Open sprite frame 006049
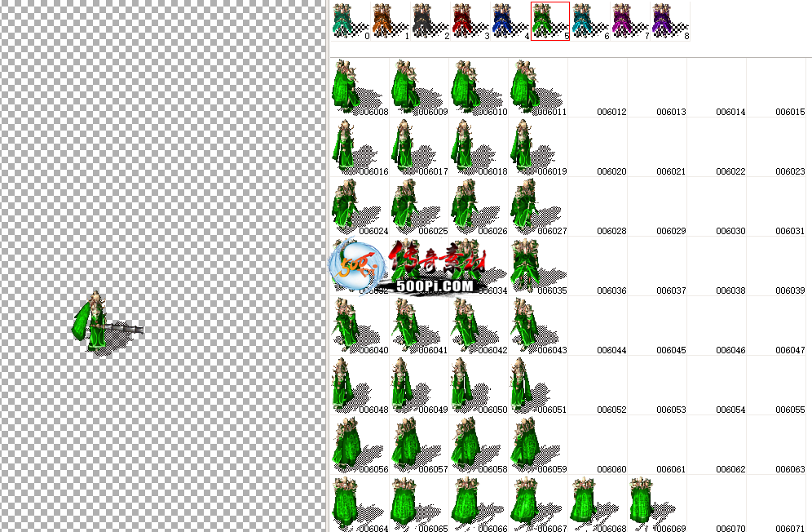The width and height of the screenshot is (812, 532). point(419,385)
